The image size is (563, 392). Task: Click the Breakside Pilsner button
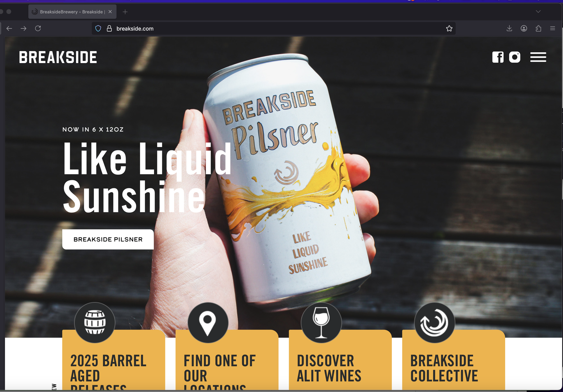click(108, 239)
